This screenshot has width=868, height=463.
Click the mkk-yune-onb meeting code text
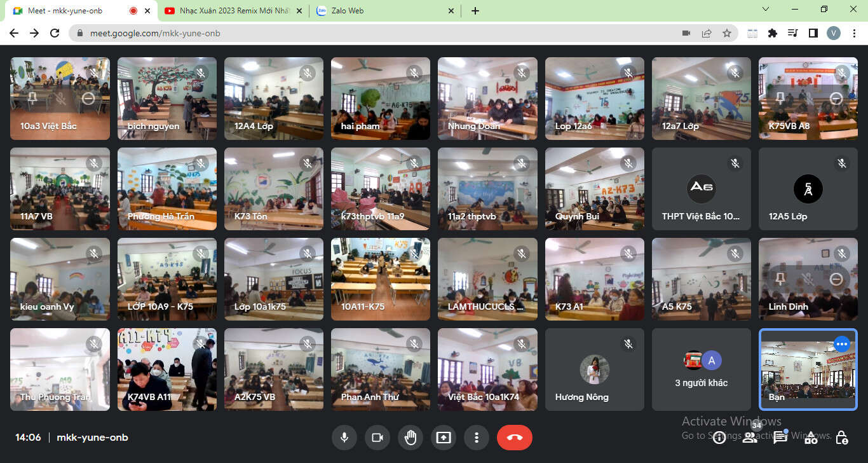tap(92, 438)
